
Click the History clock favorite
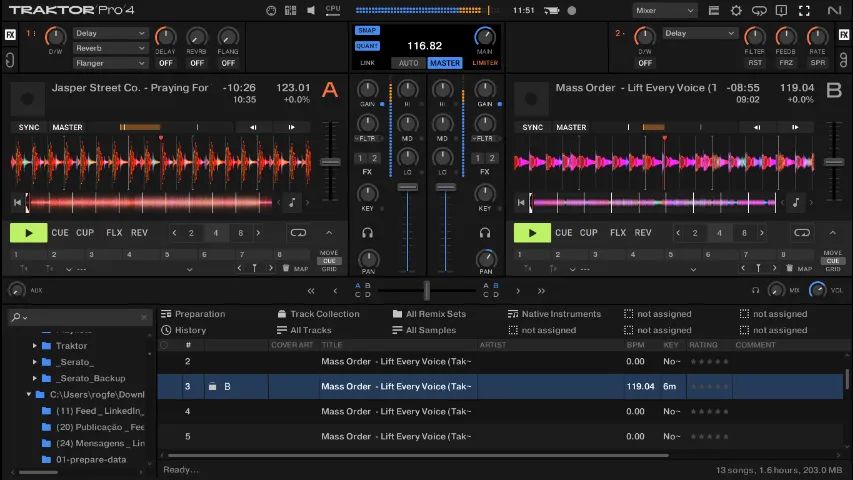click(183, 330)
